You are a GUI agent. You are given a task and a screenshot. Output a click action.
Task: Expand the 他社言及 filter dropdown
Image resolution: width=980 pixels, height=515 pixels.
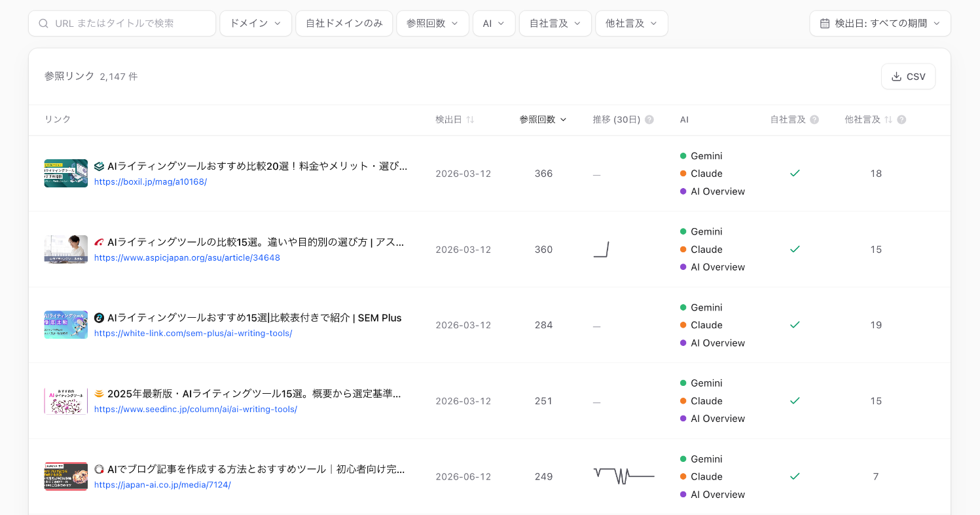(x=632, y=24)
